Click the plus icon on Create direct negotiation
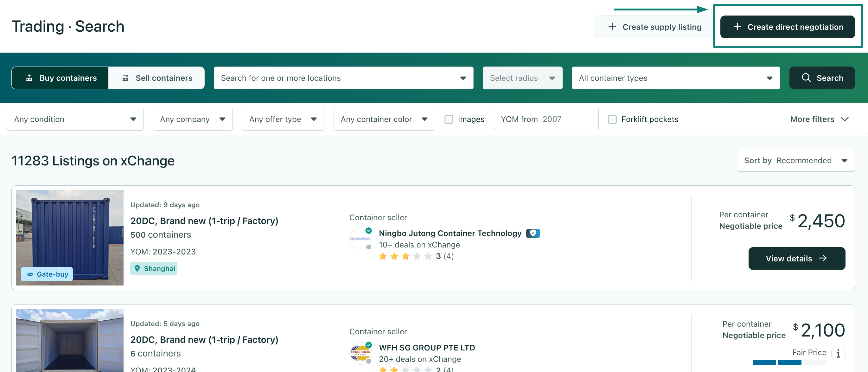The image size is (868, 372). tap(737, 27)
